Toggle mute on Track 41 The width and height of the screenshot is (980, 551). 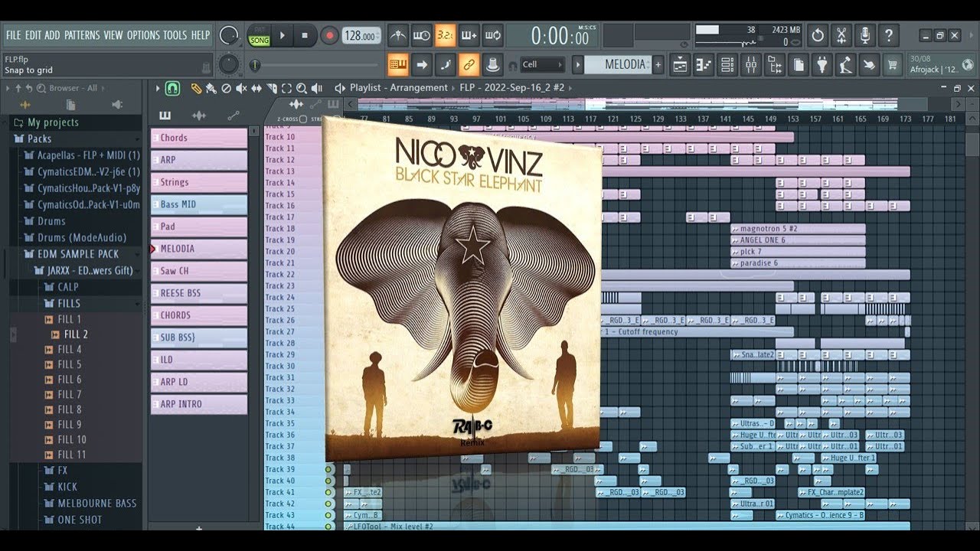[328, 492]
